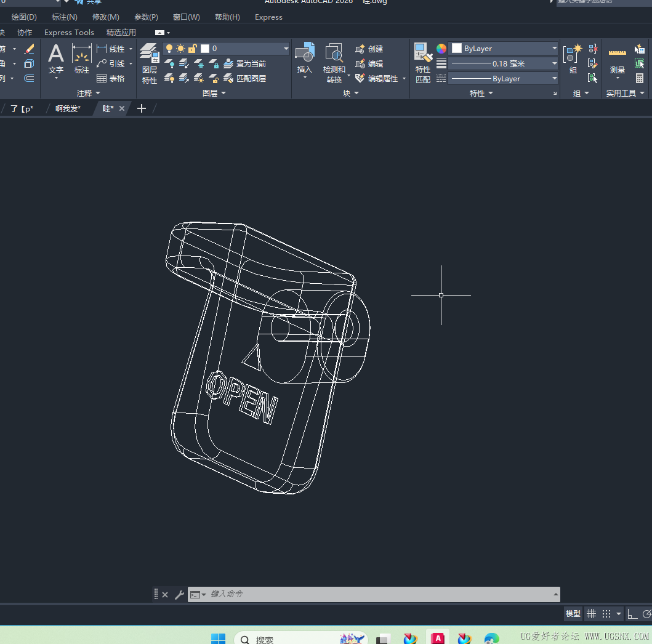Click the 组 group icon
This screenshot has width=652, height=644.
tap(573, 59)
